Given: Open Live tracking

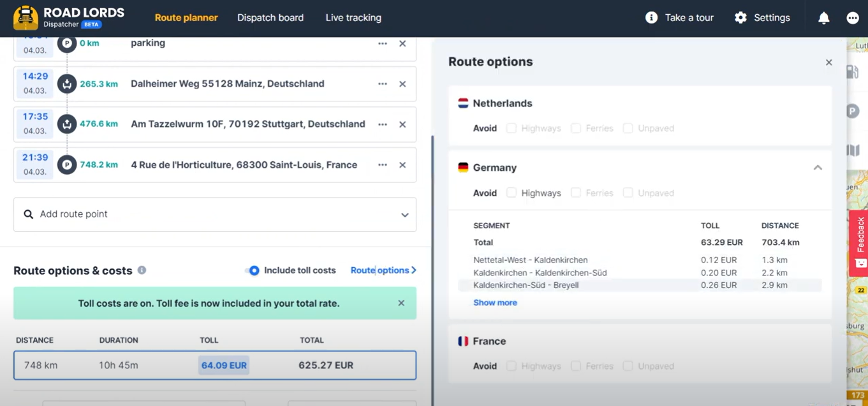Looking at the screenshot, I should (353, 17).
